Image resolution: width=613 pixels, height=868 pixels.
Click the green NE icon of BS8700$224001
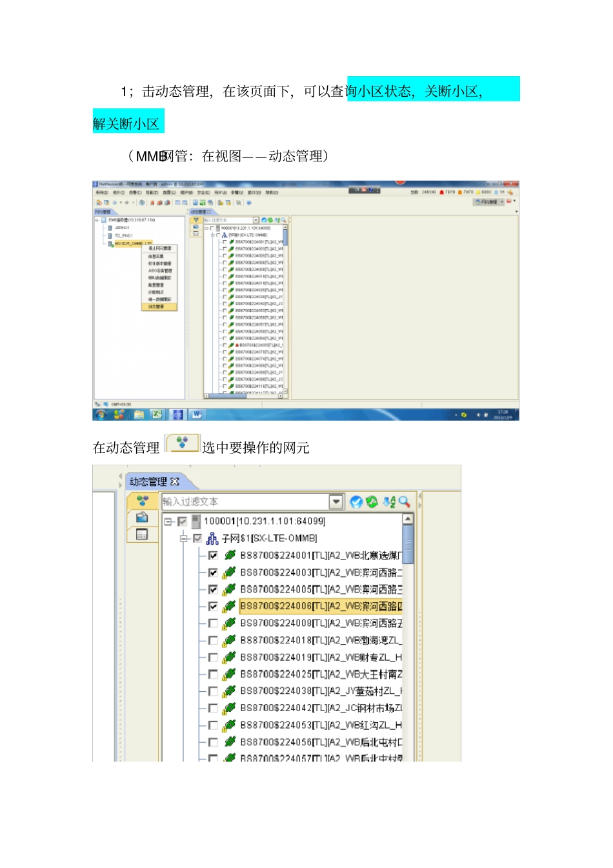(x=229, y=555)
